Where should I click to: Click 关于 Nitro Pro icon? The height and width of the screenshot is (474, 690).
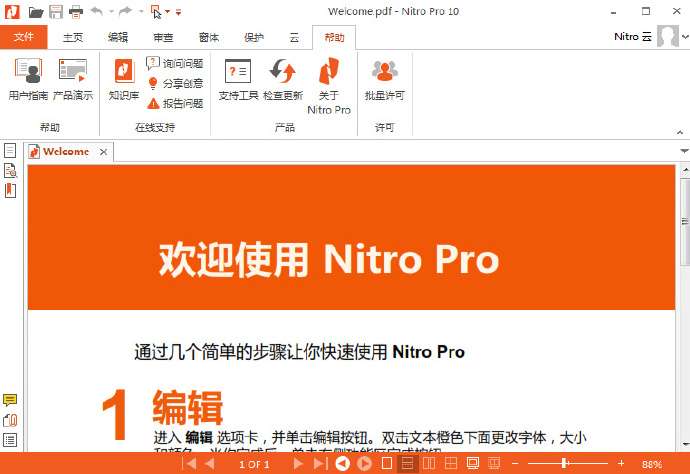pos(329,79)
